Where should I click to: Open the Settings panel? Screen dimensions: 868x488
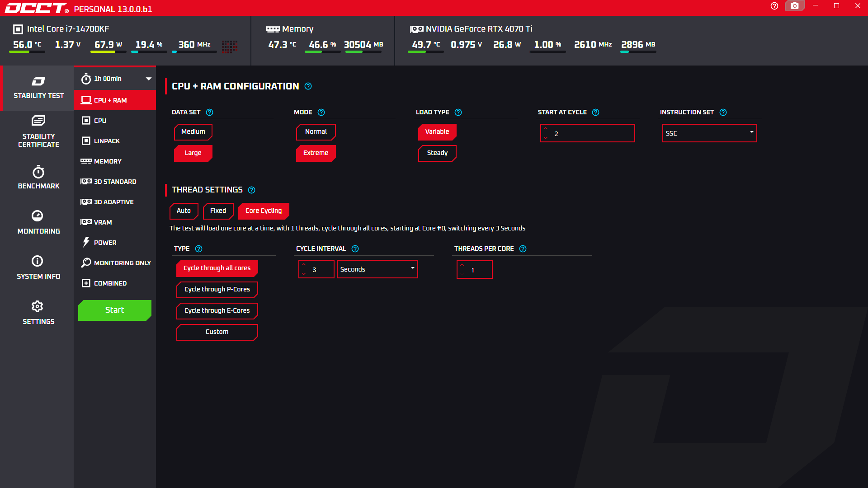pyautogui.click(x=38, y=313)
